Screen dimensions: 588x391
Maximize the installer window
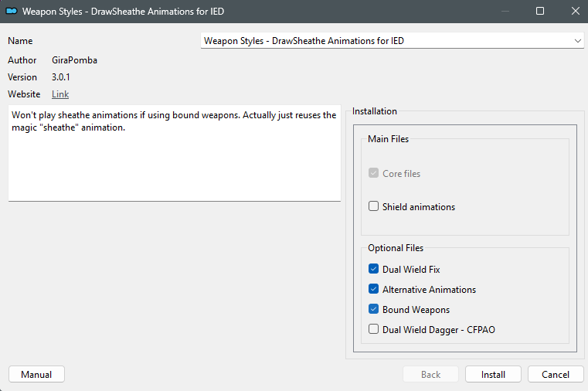[x=540, y=11]
